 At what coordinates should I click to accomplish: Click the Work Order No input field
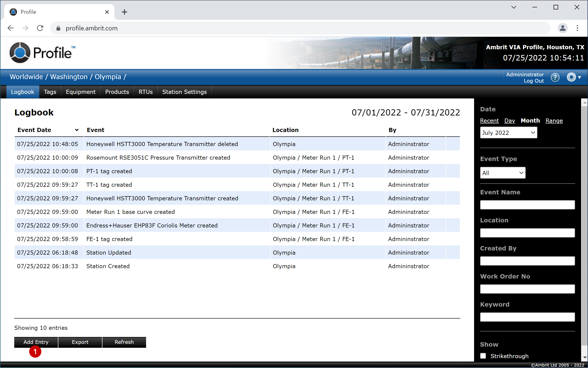[527, 289]
